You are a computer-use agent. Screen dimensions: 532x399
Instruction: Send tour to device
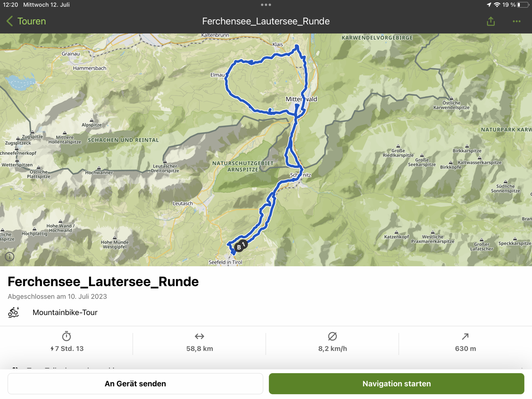click(135, 383)
